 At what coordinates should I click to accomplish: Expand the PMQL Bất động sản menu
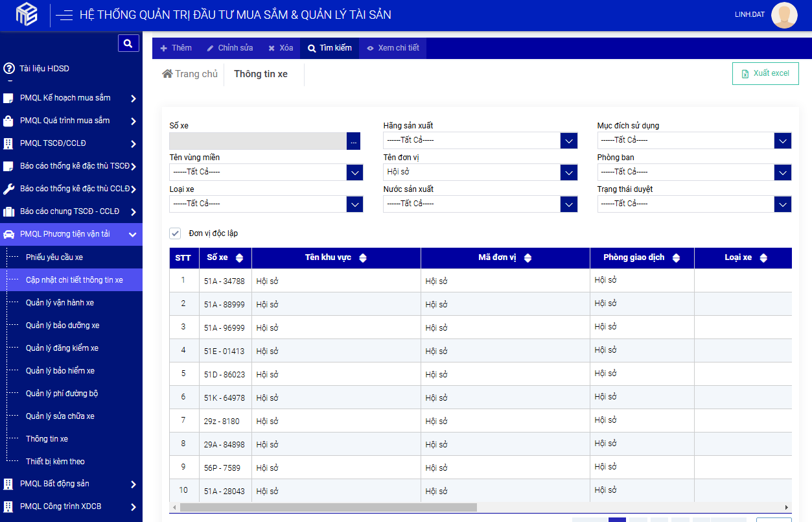pyautogui.click(x=132, y=484)
